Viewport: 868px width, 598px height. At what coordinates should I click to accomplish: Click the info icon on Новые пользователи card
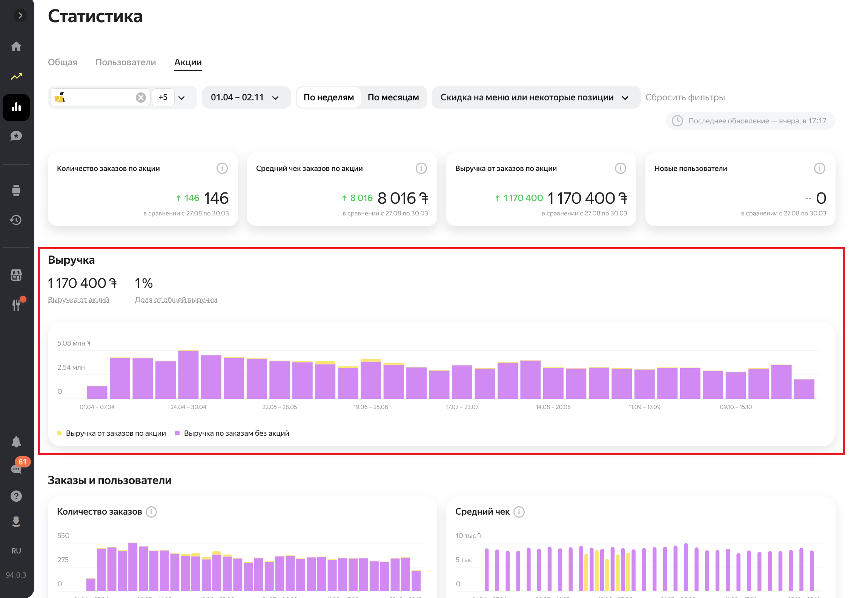pyautogui.click(x=819, y=168)
